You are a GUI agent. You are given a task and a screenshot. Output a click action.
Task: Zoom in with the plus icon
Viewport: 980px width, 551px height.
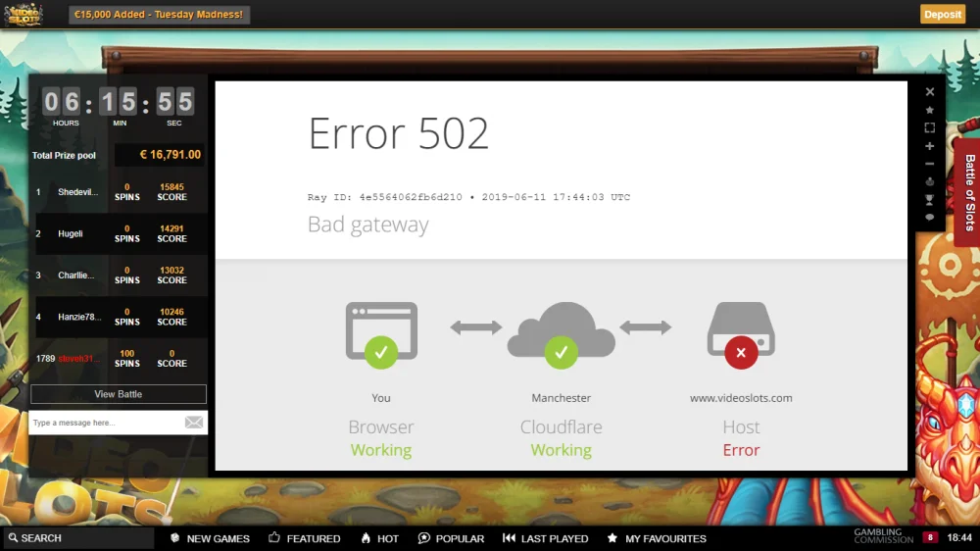[x=929, y=146]
